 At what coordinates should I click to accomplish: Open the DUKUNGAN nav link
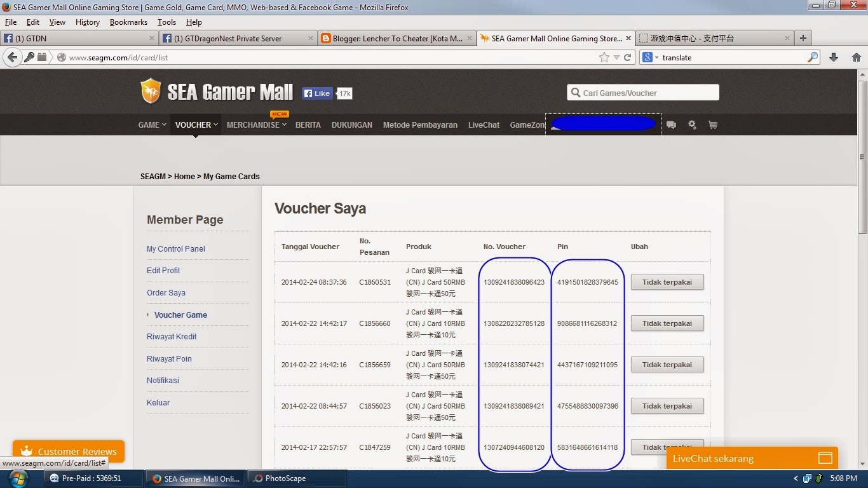click(x=352, y=125)
